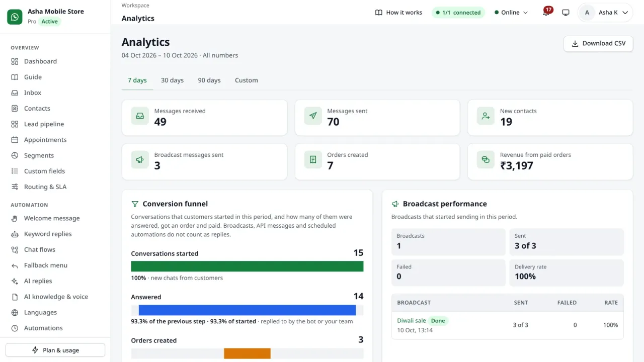Click the New contacts value 19
644x362 pixels.
(x=506, y=122)
